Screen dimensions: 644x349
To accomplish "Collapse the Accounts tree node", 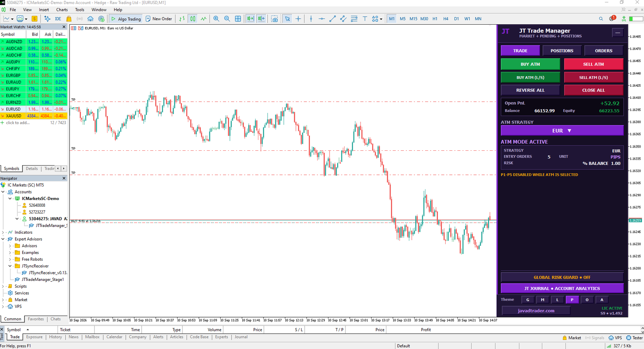I will tap(3, 192).
